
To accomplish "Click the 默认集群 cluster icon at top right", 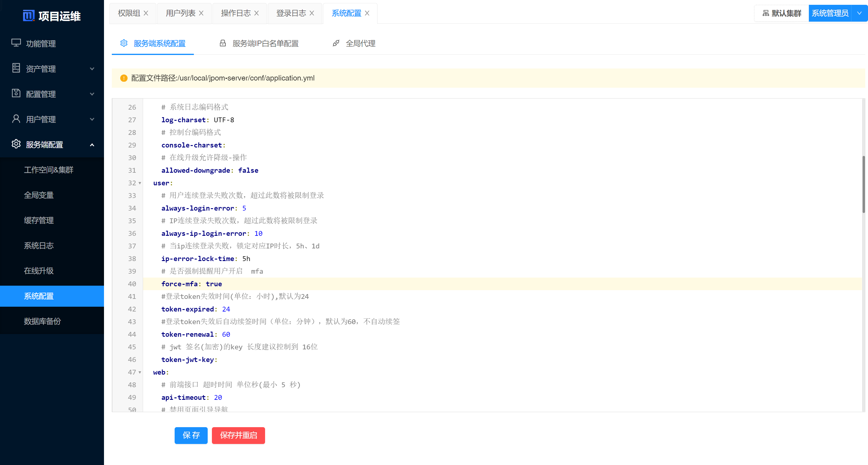I will click(x=765, y=13).
